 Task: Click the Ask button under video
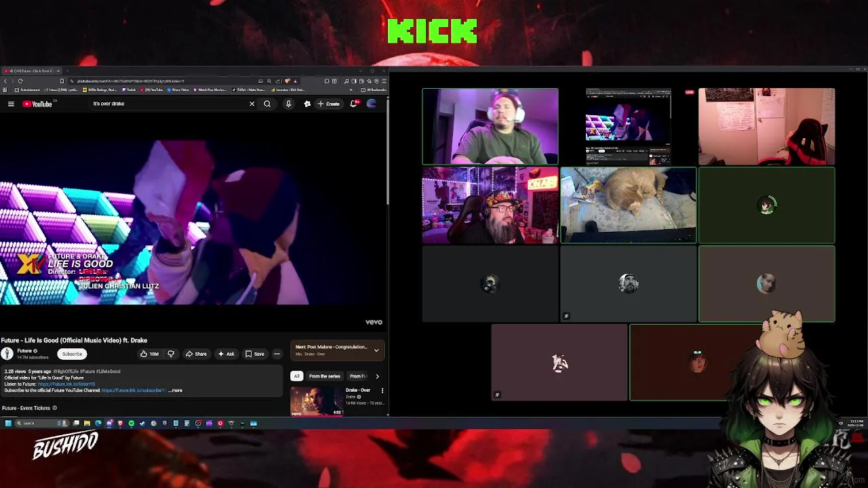(226, 354)
